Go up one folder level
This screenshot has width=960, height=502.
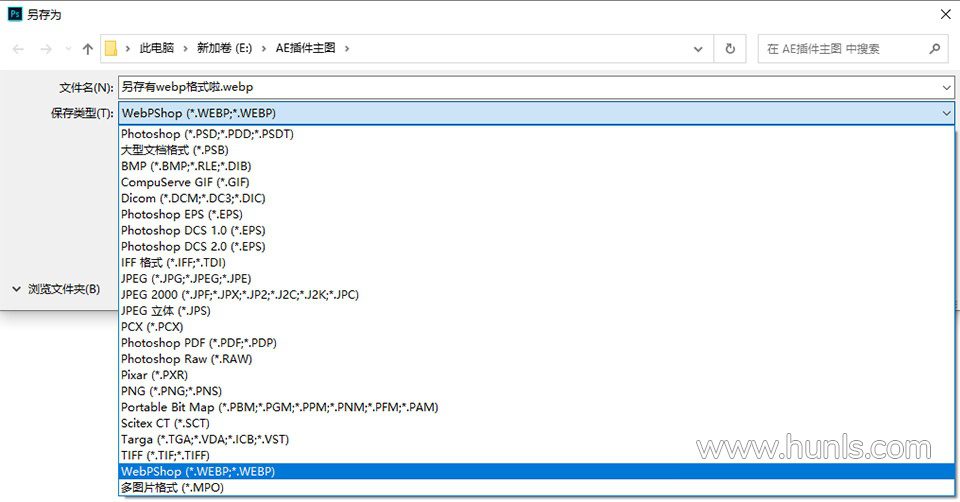[88, 49]
